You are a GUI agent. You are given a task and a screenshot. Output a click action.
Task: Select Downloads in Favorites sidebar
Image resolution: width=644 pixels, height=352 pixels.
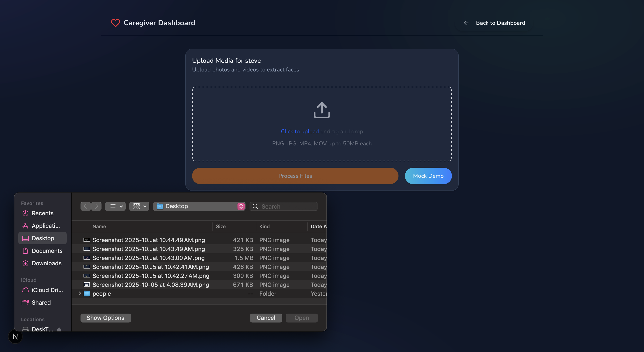click(47, 263)
